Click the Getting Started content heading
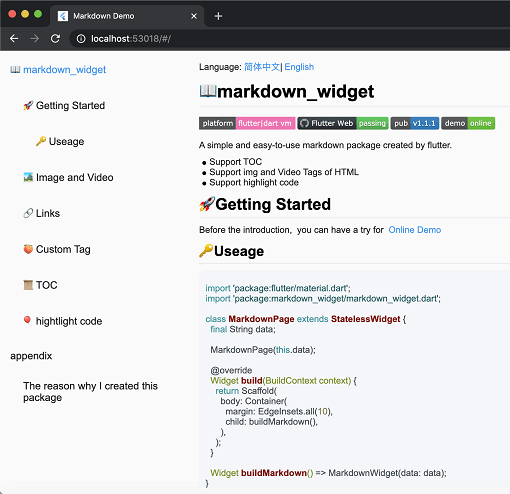Screen dimensions: 510x494 pyautogui.click(x=265, y=204)
